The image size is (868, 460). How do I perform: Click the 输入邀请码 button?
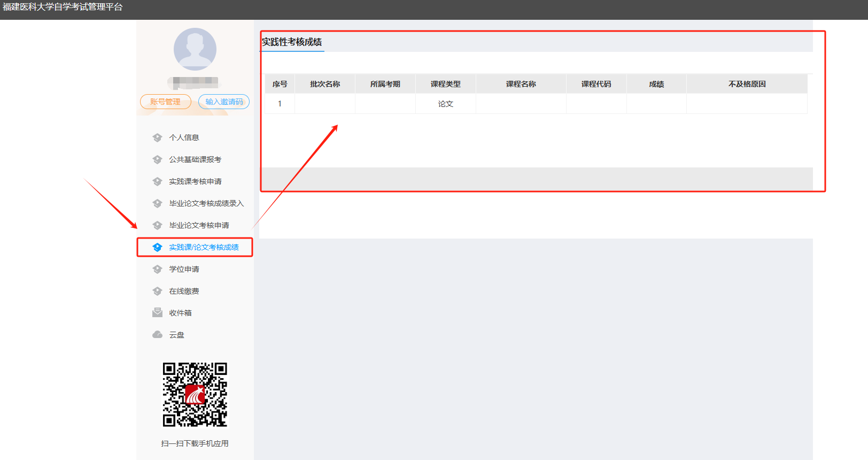224,102
